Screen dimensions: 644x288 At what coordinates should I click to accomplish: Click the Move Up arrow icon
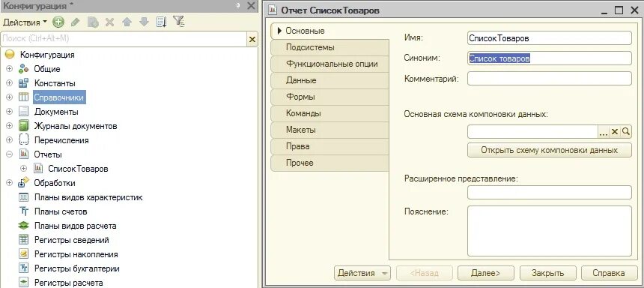127,22
